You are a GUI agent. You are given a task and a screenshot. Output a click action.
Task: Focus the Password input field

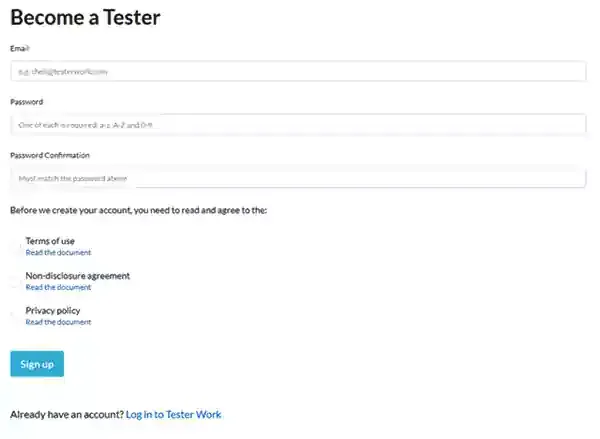pyautogui.click(x=297, y=125)
